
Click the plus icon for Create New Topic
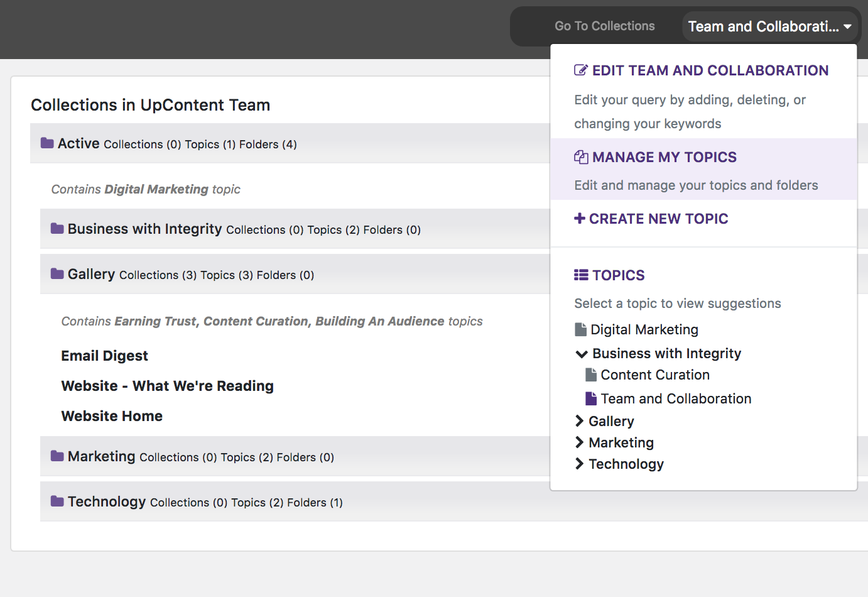tap(580, 219)
